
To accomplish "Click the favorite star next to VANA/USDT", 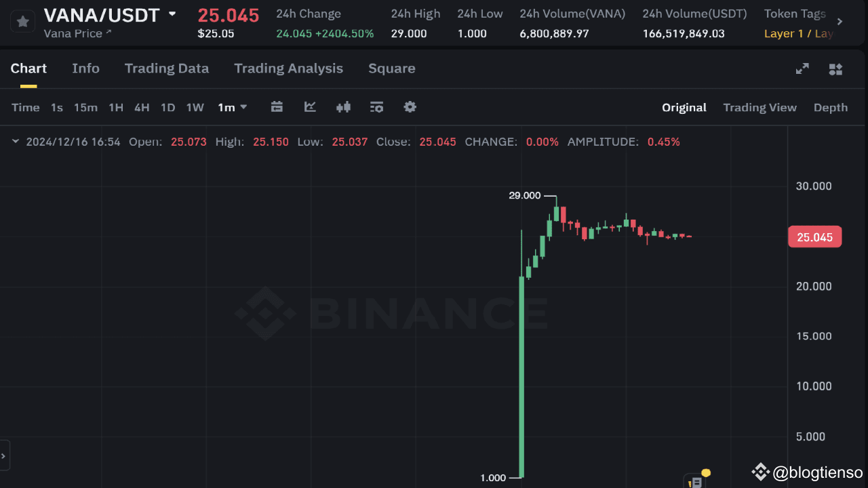I will click(x=22, y=21).
